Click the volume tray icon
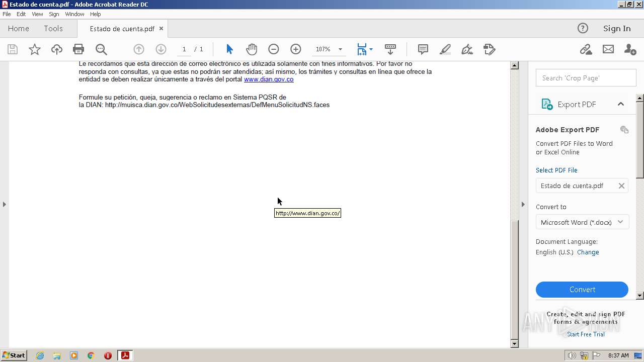 coord(572,355)
